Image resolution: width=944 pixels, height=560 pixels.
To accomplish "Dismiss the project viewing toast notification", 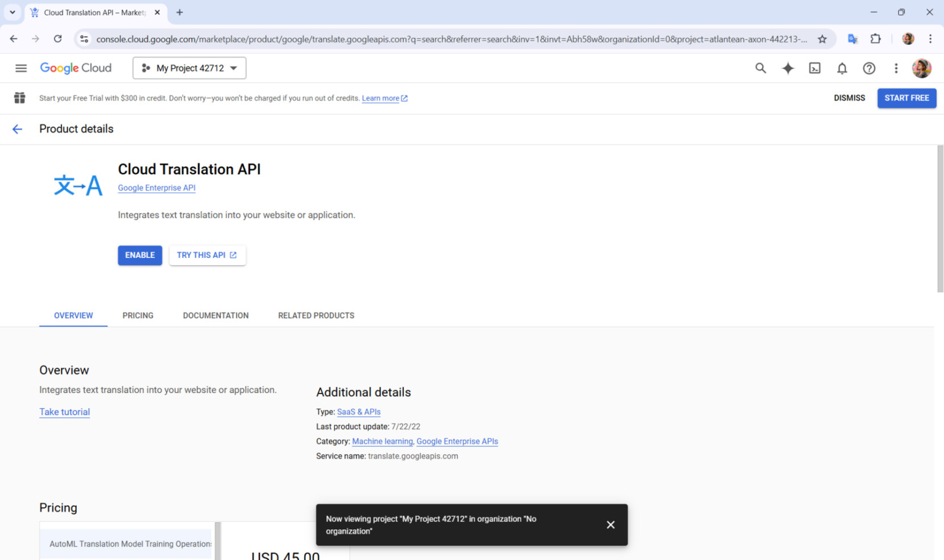I will (610, 524).
